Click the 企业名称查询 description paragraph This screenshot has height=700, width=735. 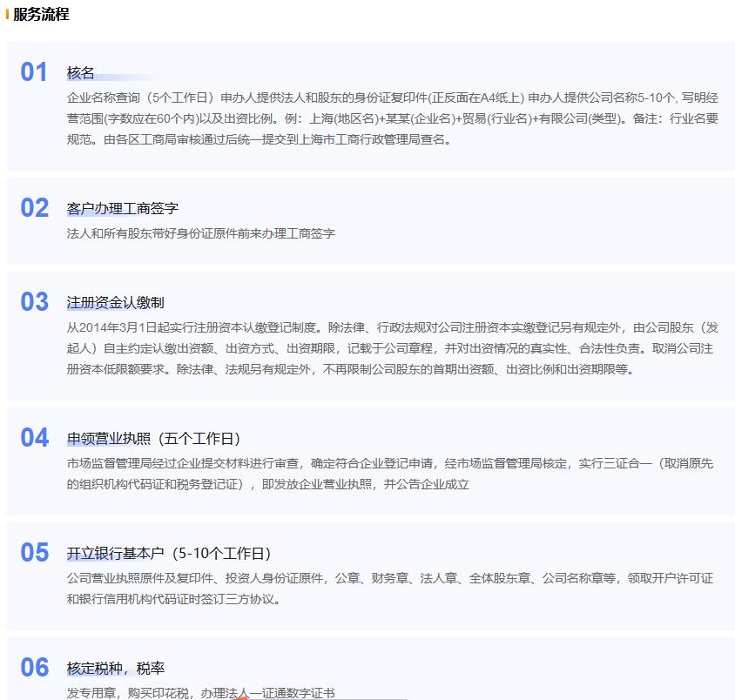392,118
